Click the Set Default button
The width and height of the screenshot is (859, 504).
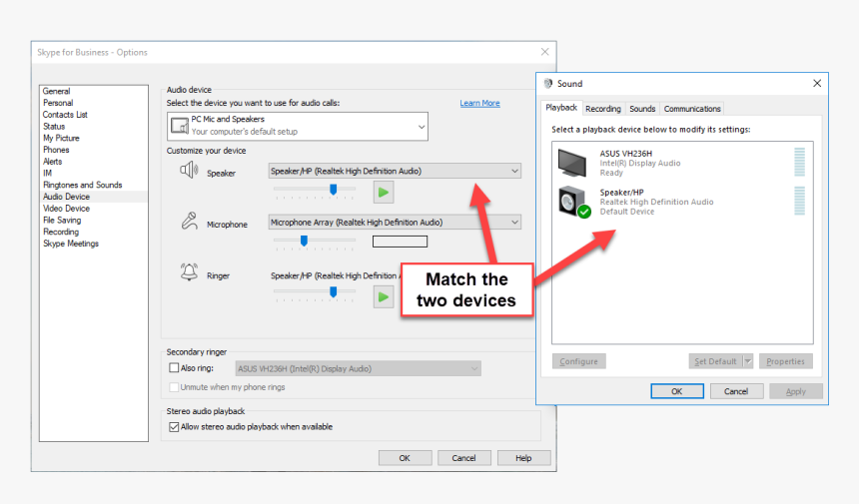715,361
